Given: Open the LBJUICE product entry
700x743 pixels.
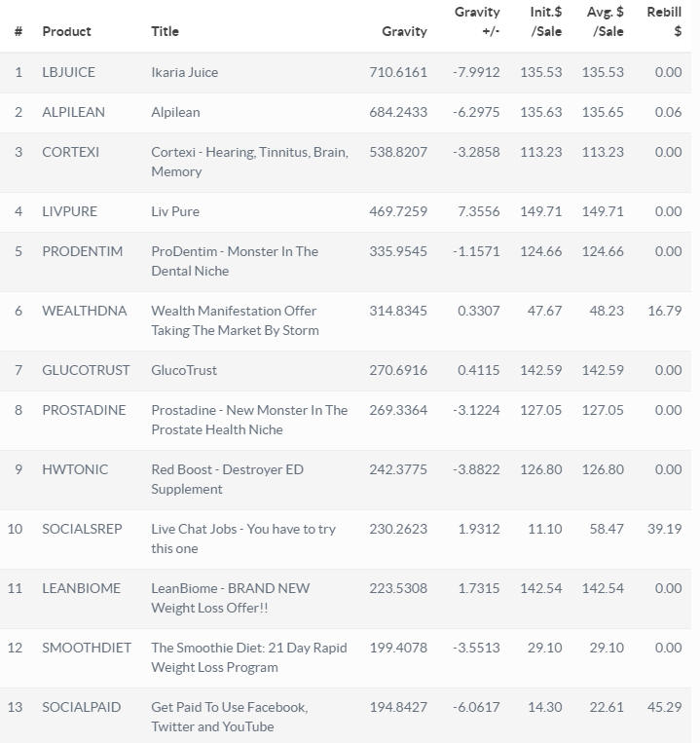Looking at the screenshot, I should coord(69,72).
